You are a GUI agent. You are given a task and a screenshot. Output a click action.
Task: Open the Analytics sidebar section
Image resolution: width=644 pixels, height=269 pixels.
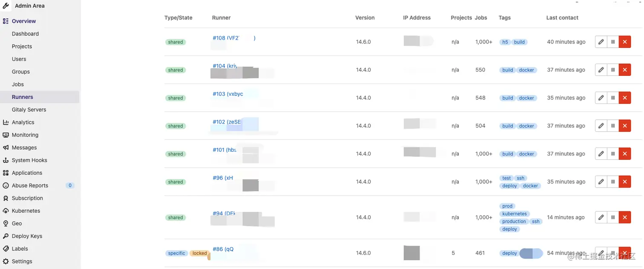point(23,122)
